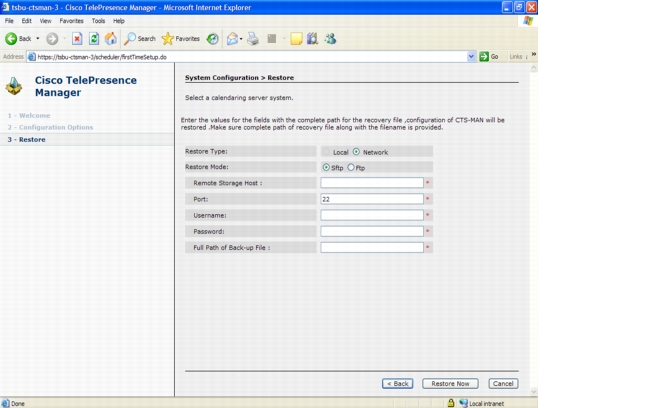
Task: Open the Tools menu
Action: (x=98, y=21)
